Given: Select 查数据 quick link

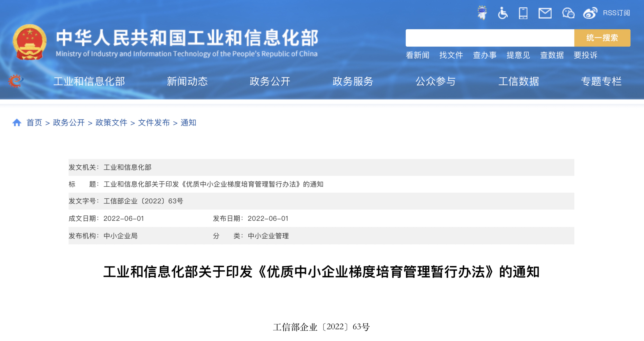Looking at the screenshot, I should (552, 55).
